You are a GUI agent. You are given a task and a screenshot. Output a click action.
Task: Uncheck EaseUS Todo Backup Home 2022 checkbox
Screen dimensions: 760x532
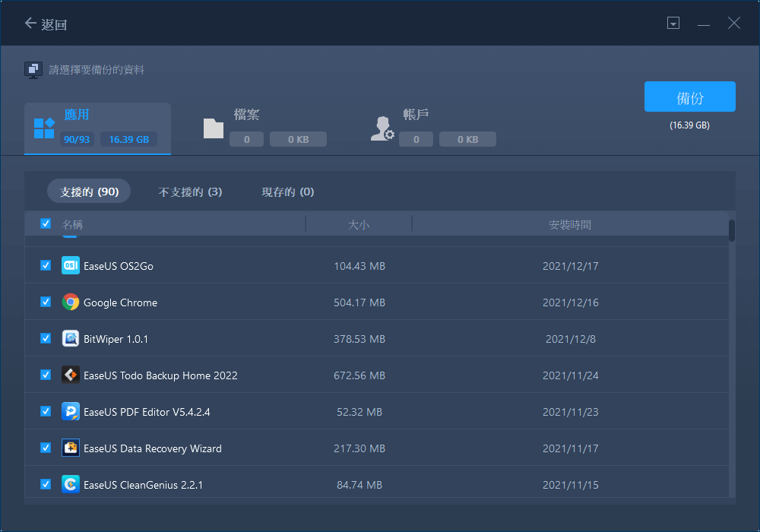(x=46, y=375)
